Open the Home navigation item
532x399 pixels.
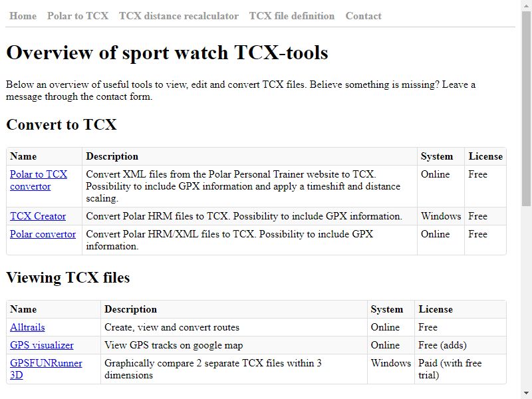[23, 16]
